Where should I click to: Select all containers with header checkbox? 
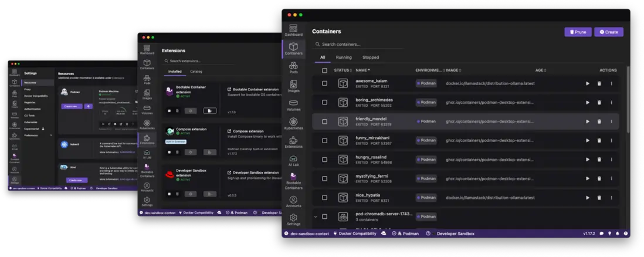pos(324,70)
